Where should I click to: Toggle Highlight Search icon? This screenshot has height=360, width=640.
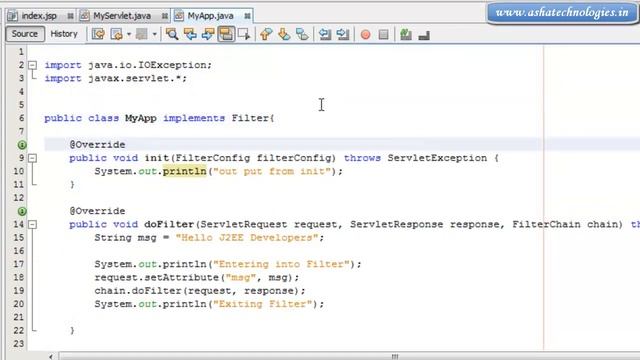coord(226,34)
